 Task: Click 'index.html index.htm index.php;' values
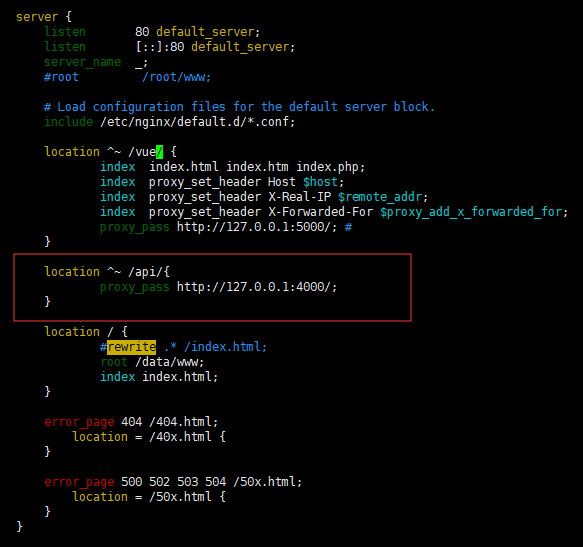pyautogui.click(x=257, y=167)
